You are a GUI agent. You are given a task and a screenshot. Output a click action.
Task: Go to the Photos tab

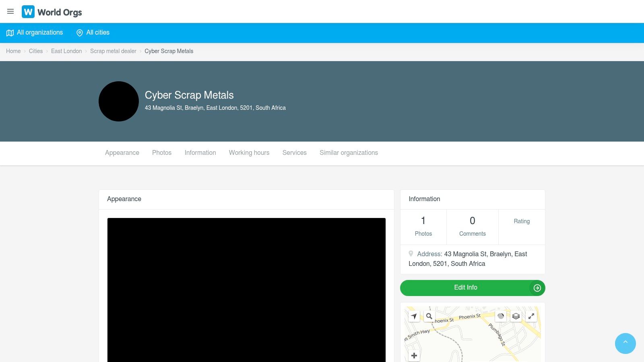click(162, 153)
